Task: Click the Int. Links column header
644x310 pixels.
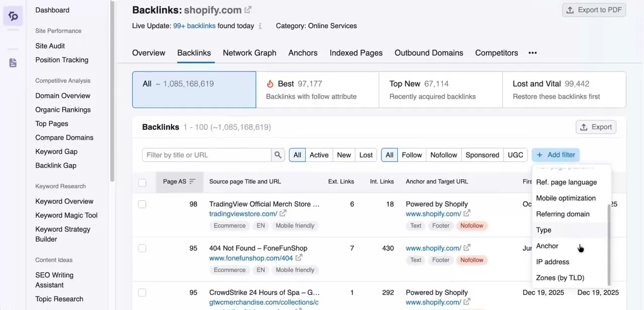Action: 382,182
